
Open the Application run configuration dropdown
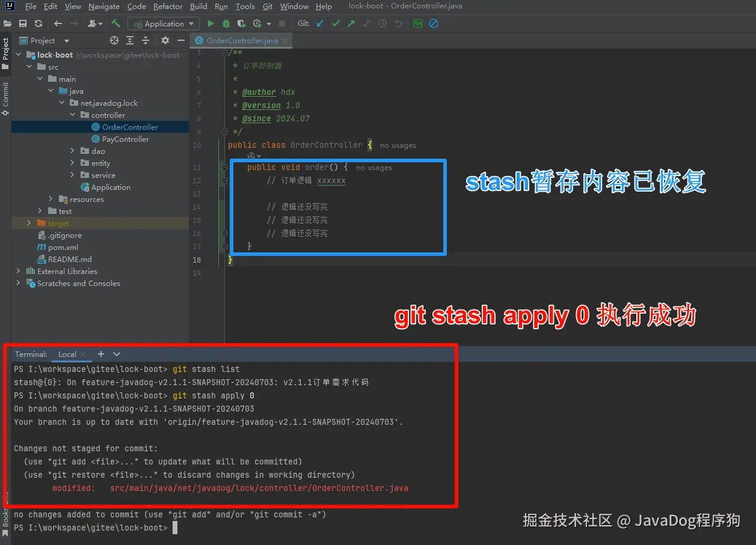tap(163, 23)
